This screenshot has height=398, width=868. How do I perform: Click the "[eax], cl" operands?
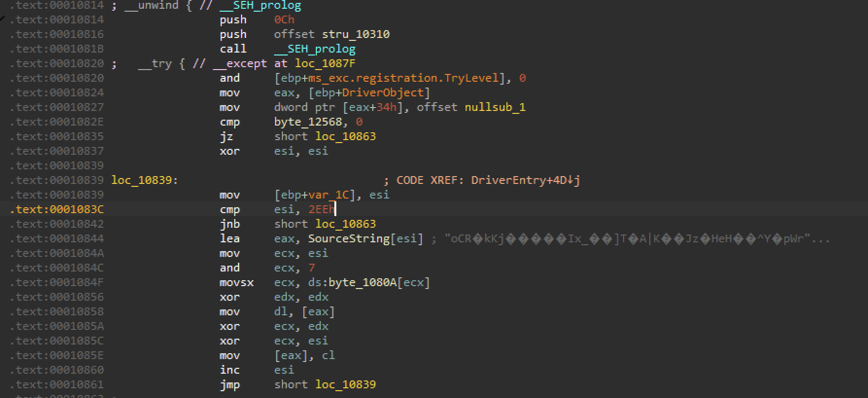point(304,355)
